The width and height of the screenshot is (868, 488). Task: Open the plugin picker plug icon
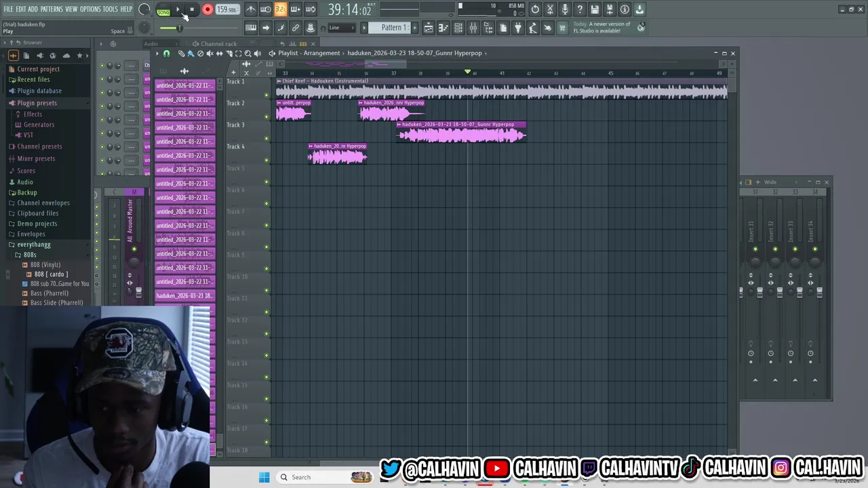pyautogui.click(x=518, y=28)
